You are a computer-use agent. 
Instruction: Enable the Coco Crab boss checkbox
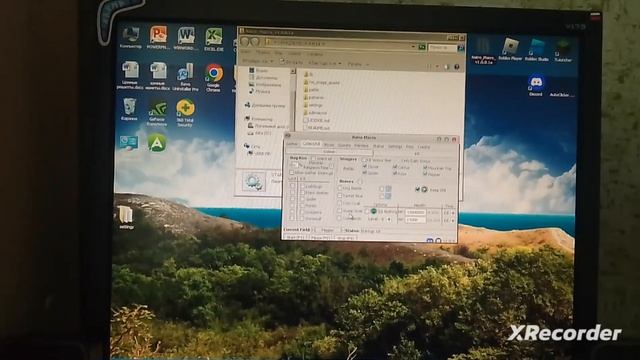pos(339,203)
